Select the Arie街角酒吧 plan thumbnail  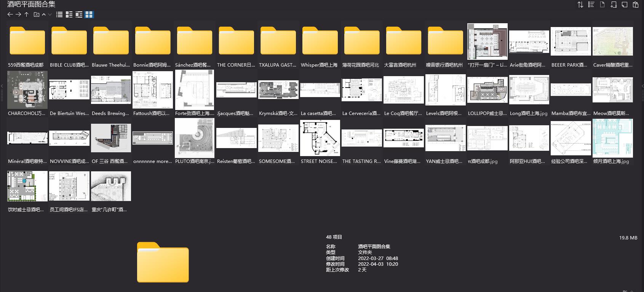pos(529,41)
